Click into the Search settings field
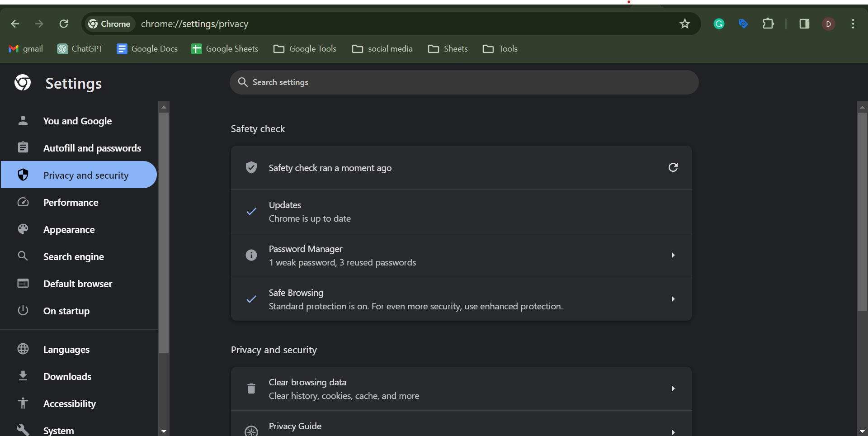This screenshot has height=436, width=868. click(464, 82)
